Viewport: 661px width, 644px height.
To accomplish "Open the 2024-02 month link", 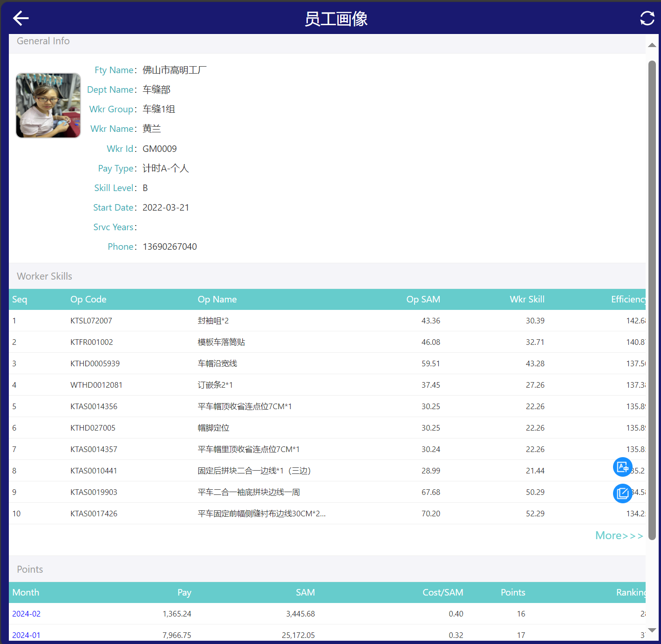I will click(27, 614).
